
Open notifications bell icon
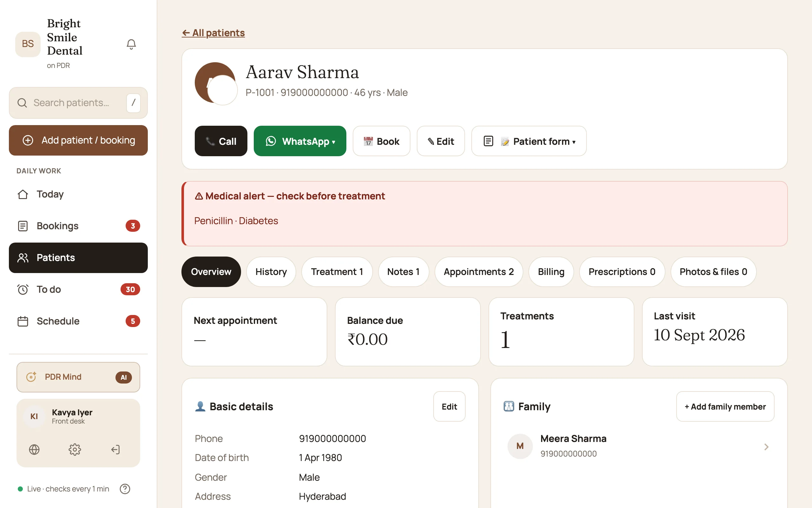tap(131, 44)
